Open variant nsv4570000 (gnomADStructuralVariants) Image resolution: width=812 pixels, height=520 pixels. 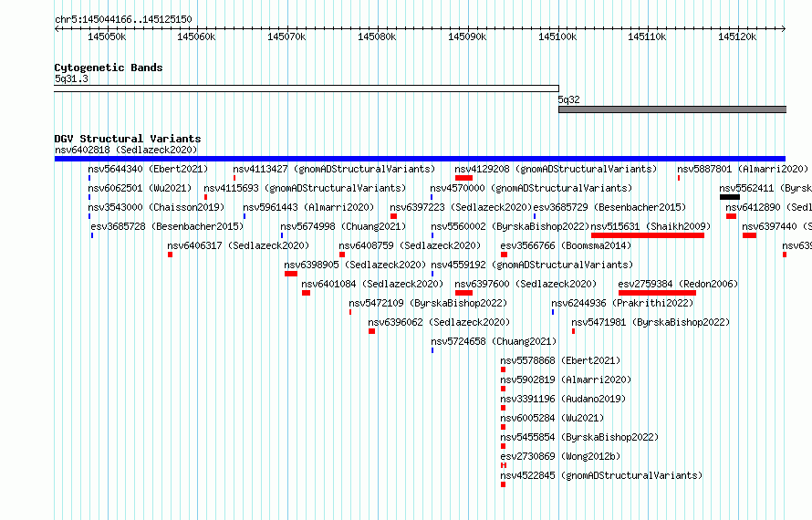click(x=531, y=188)
